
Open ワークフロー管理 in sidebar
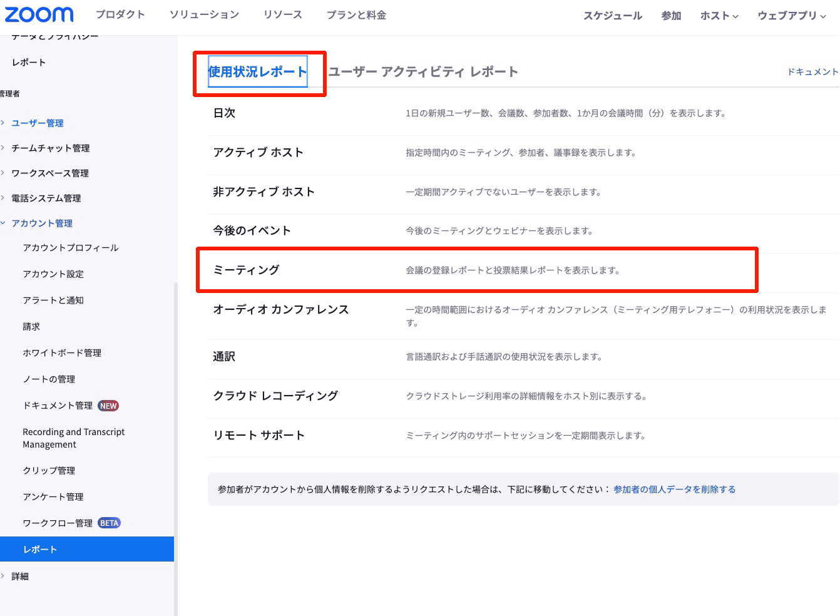click(58, 523)
